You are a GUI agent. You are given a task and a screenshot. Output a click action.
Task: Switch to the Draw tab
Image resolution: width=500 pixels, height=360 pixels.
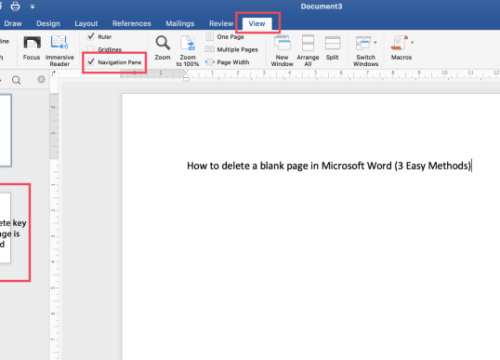tap(13, 23)
